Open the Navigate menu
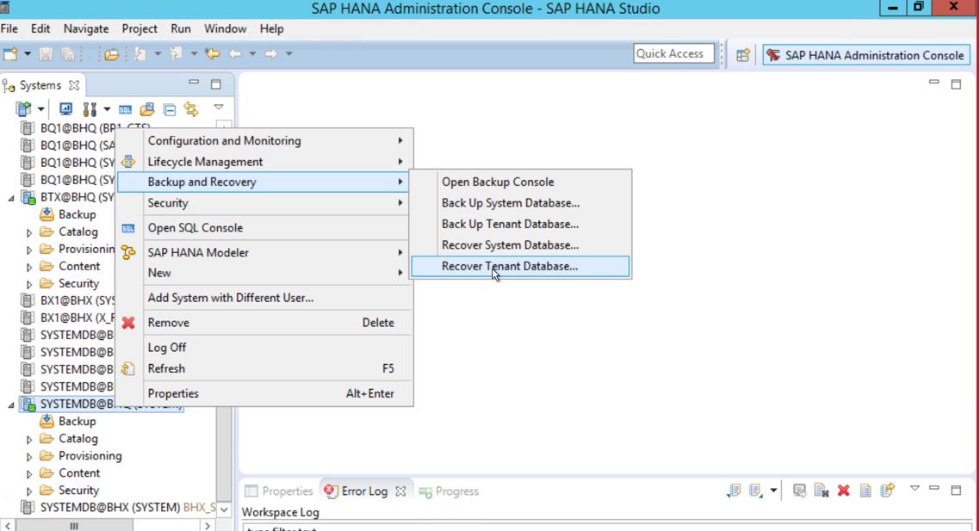The height and width of the screenshot is (531, 980). tap(85, 28)
